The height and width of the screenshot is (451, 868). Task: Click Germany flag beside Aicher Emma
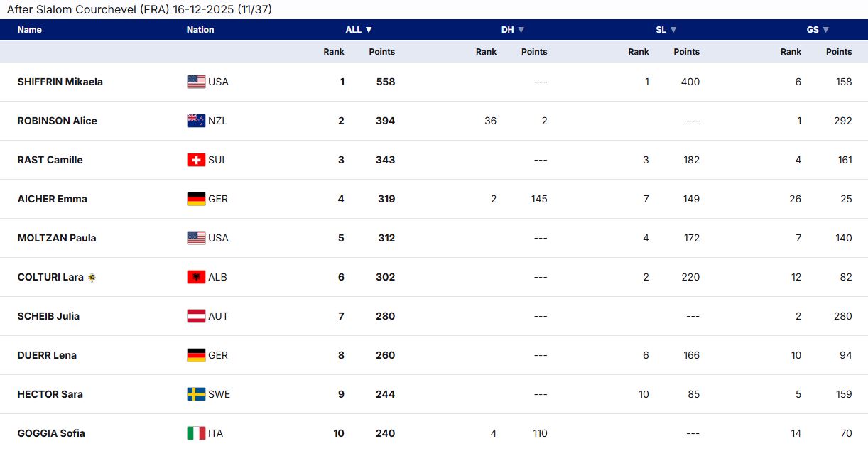(196, 199)
